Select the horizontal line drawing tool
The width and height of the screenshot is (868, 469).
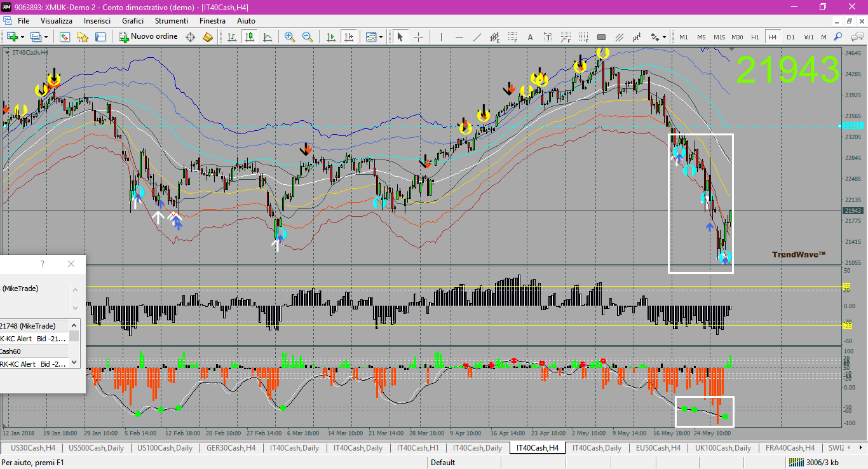point(459,37)
